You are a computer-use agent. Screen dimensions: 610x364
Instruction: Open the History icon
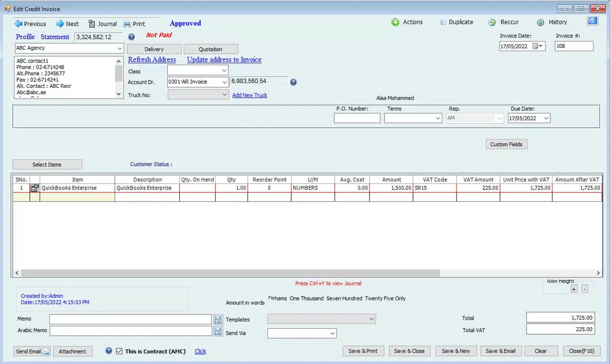pos(541,22)
